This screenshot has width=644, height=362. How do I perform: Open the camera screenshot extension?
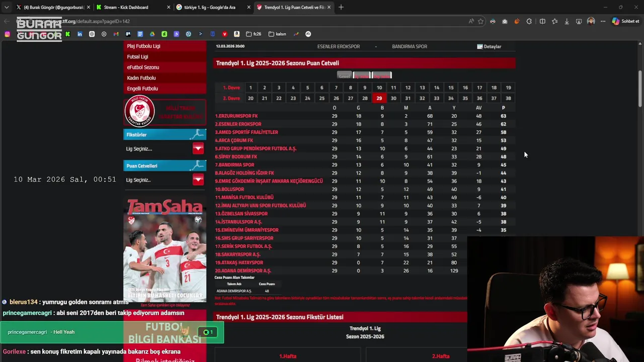point(505,21)
